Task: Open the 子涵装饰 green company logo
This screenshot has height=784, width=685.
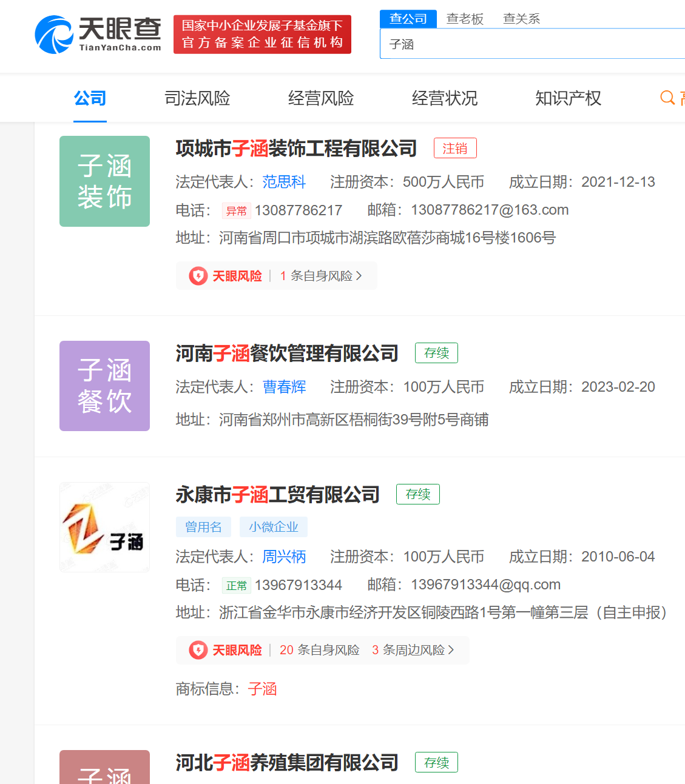Action: [x=104, y=181]
